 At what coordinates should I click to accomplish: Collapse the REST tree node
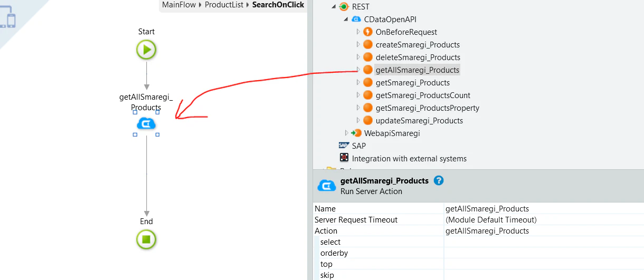click(333, 7)
